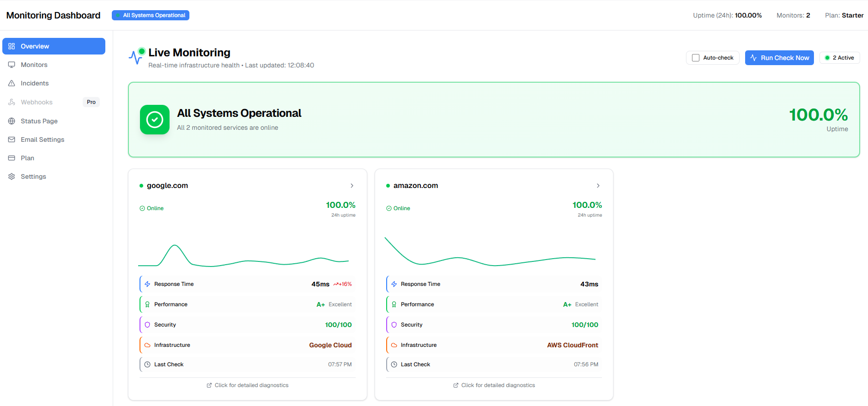Click the Email Settings envelope icon
This screenshot has width=868, height=406.
(x=12, y=139)
